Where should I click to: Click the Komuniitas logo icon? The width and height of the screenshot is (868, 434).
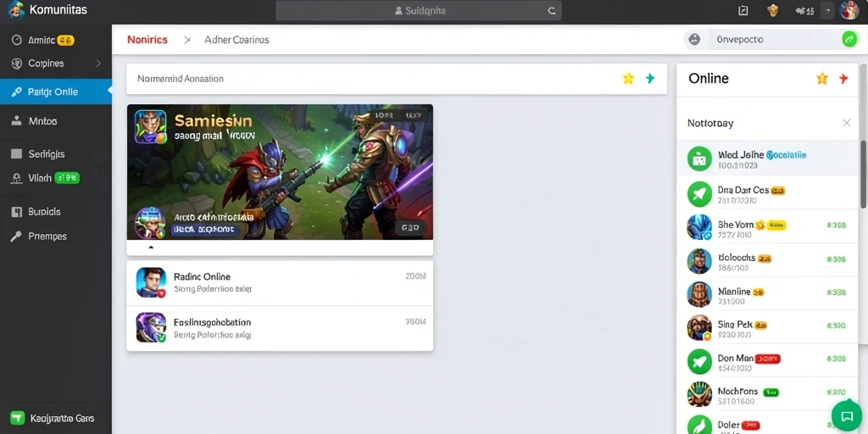tap(16, 9)
